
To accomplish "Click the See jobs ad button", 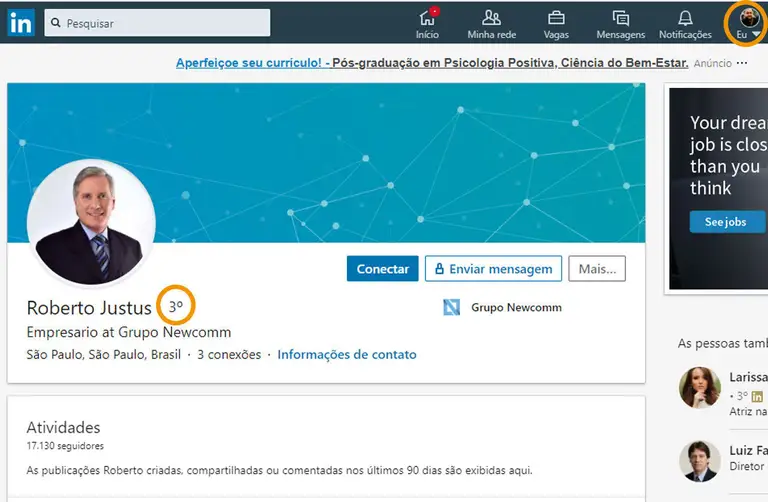I will click(727, 222).
